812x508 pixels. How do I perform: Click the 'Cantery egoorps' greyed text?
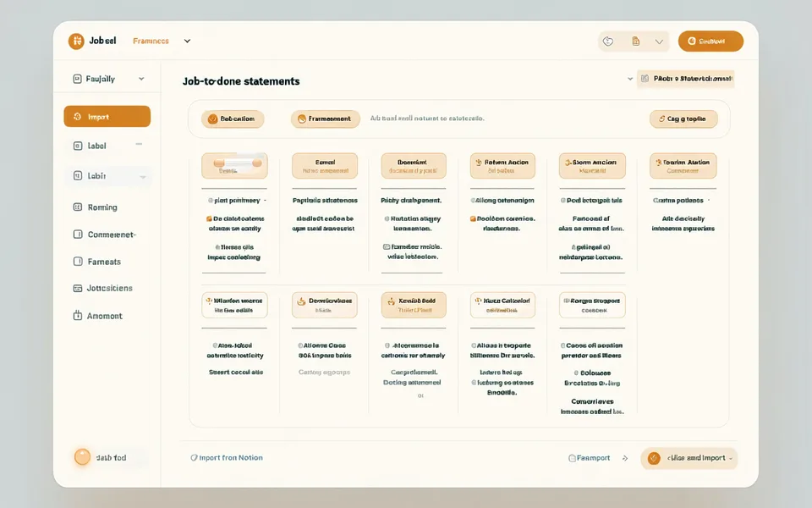[x=324, y=372]
